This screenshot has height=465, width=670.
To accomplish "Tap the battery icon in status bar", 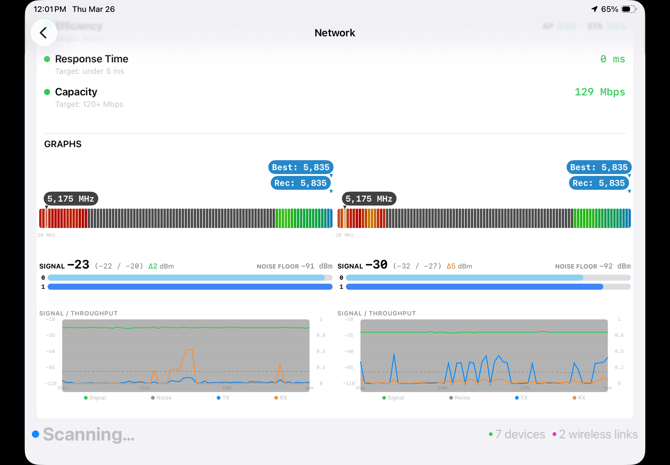I will (x=627, y=9).
